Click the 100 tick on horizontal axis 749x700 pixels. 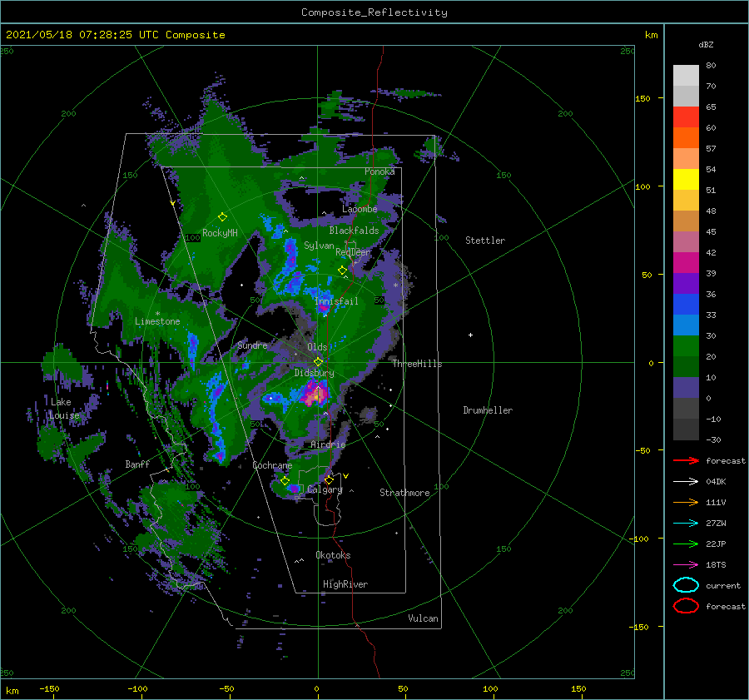490,689
